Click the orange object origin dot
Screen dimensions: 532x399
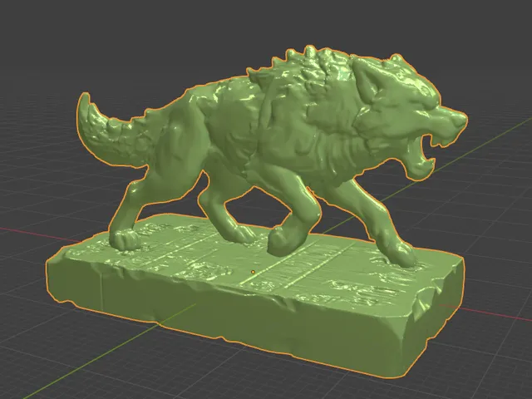253,272
